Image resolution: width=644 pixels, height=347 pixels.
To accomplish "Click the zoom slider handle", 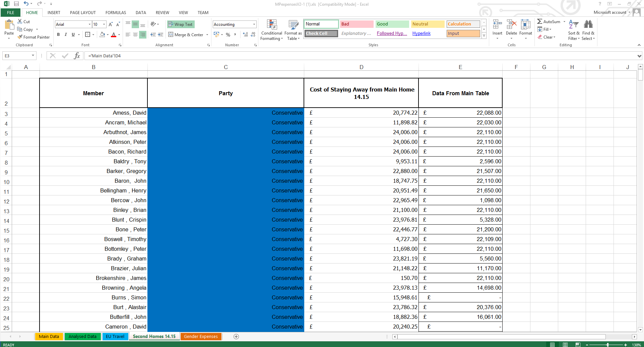I will pos(607,345).
